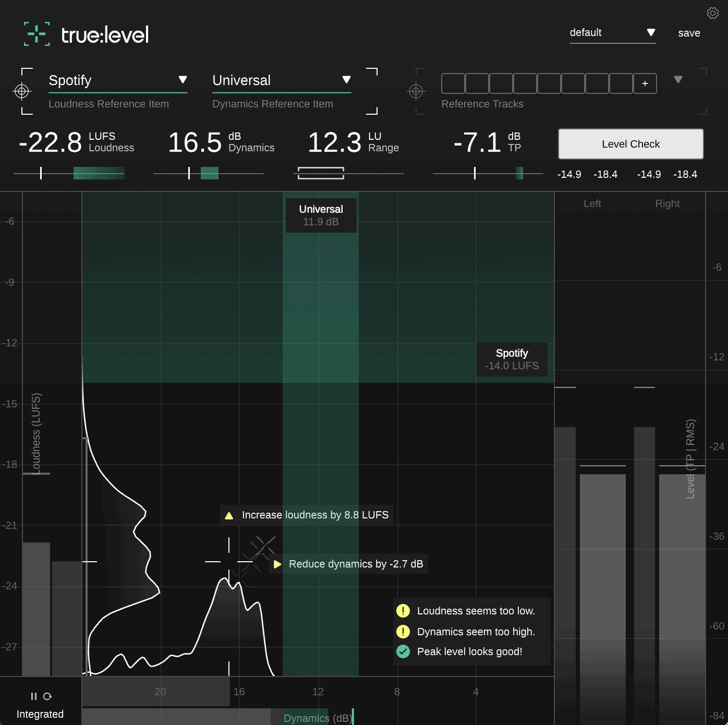Viewport: 728px width, 725px height.
Task: Click the save preset button
Action: pyautogui.click(x=689, y=33)
